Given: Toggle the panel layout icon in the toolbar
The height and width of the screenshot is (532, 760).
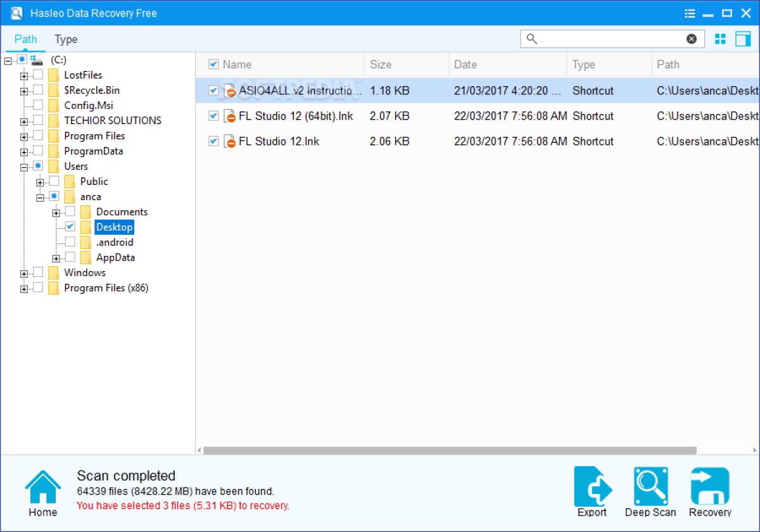Looking at the screenshot, I should (x=742, y=38).
